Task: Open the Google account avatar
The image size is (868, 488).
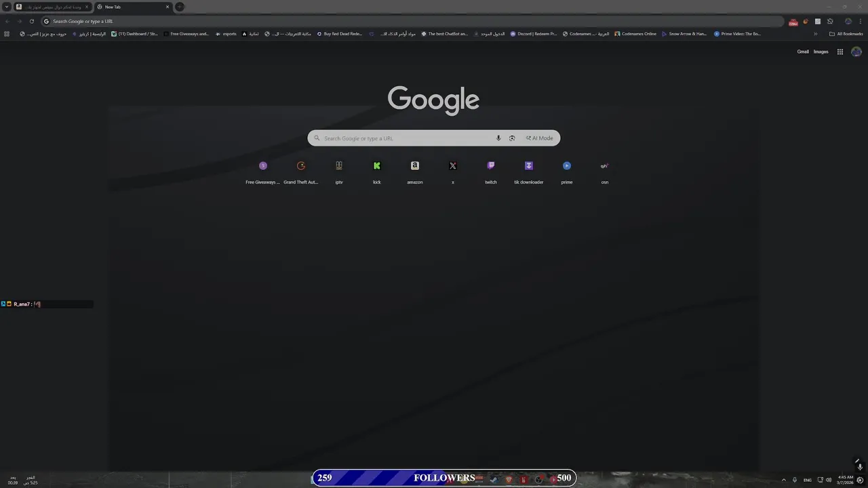Action: (x=856, y=52)
